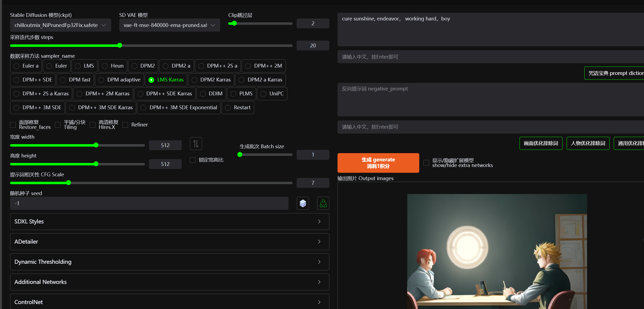The width and height of the screenshot is (644, 309).
Task: Swap width and height with arrows icon
Action: tap(196, 144)
